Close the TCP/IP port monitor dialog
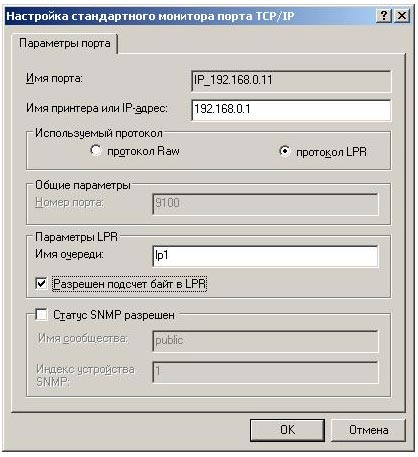This screenshot has height=457, width=418. 402,16
